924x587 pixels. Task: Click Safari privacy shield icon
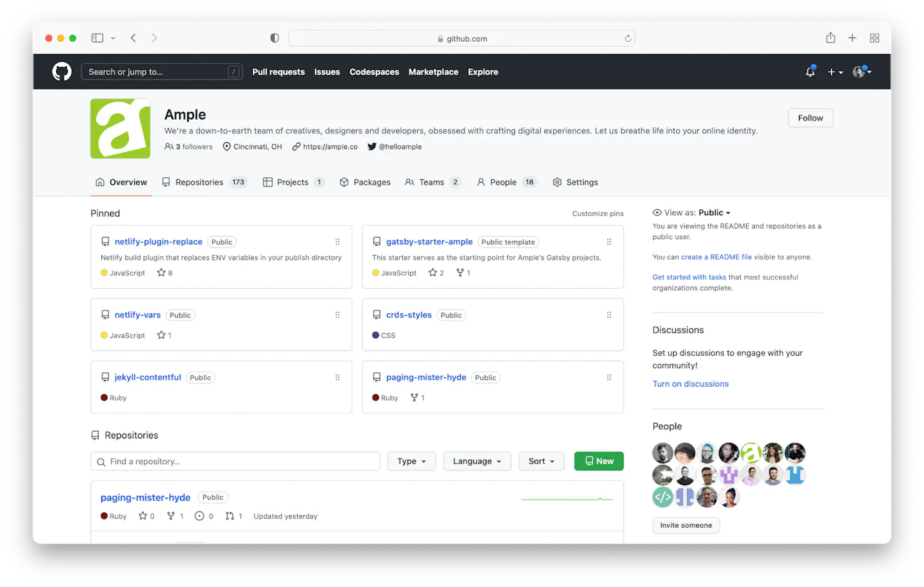pos(275,38)
